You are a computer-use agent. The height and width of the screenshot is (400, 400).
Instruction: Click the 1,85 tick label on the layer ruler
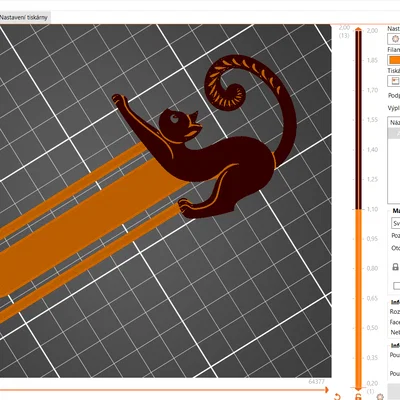[372, 60]
